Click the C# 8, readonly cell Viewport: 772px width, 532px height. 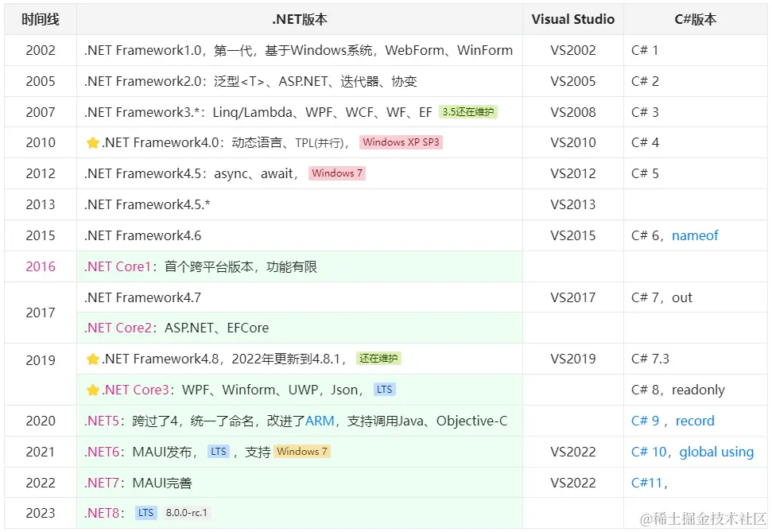click(x=695, y=390)
